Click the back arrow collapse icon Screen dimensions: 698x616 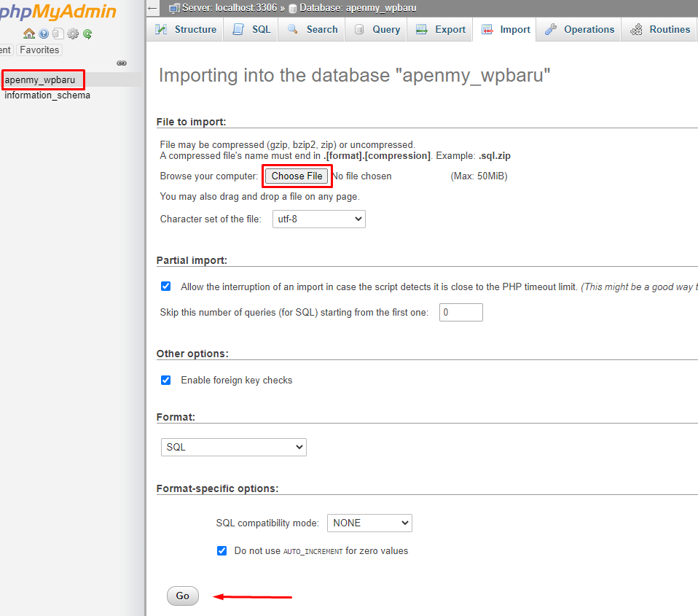pos(152,8)
